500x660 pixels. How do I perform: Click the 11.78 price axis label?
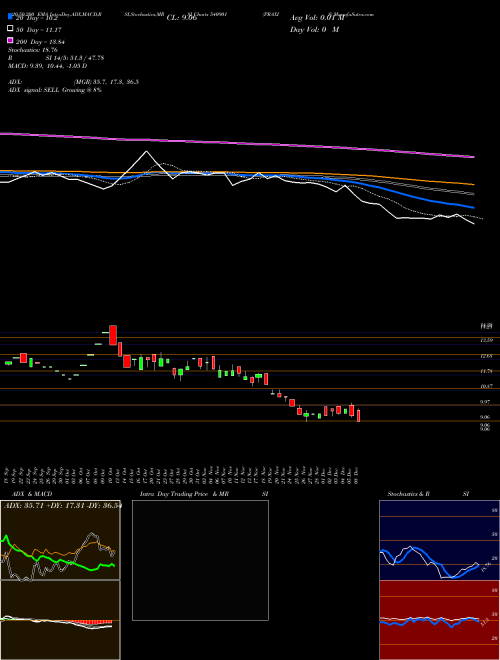[x=487, y=371]
